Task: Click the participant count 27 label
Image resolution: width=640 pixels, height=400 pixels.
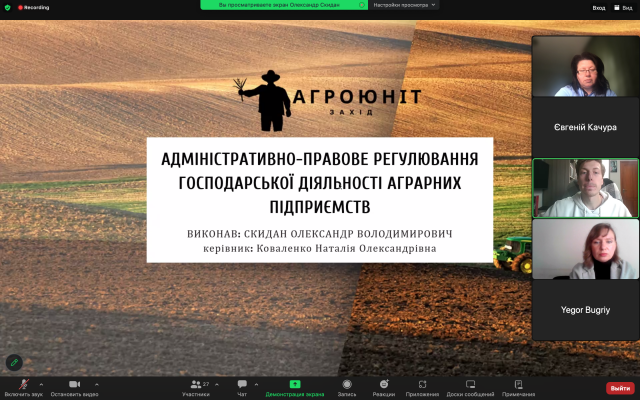Action: (x=206, y=384)
